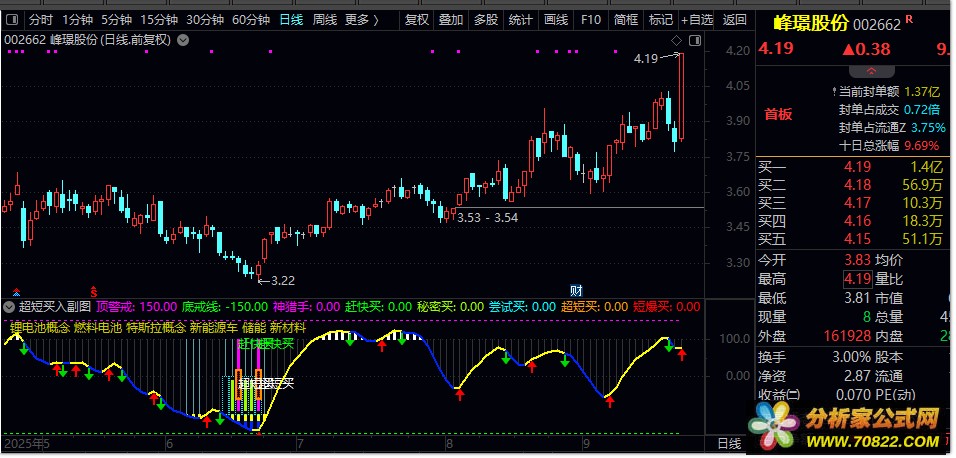Image resolution: width=956 pixels, height=458 pixels.
Task: Open the F10 company info
Action: point(591,20)
